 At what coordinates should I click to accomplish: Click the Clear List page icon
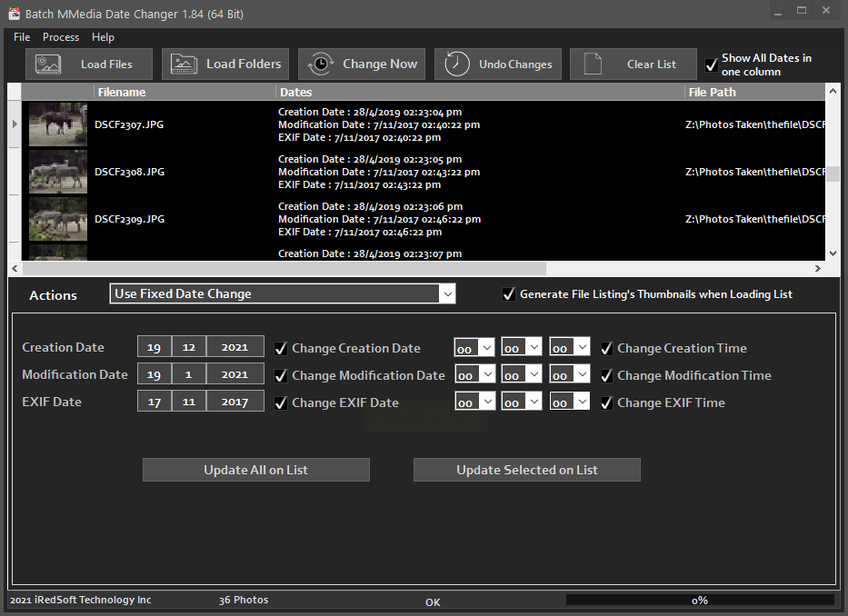tap(593, 65)
